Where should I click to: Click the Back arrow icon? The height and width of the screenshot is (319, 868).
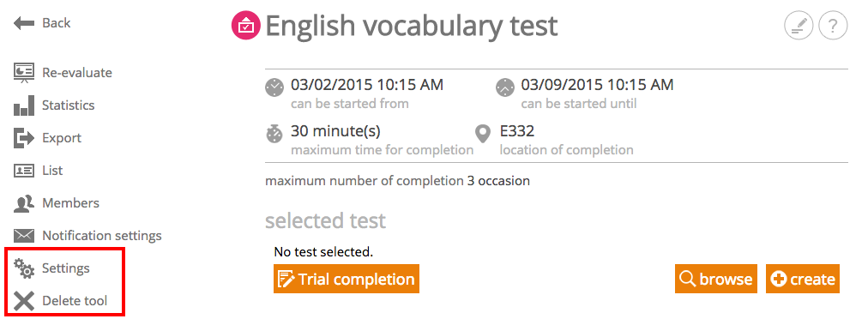(x=24, y=23)
